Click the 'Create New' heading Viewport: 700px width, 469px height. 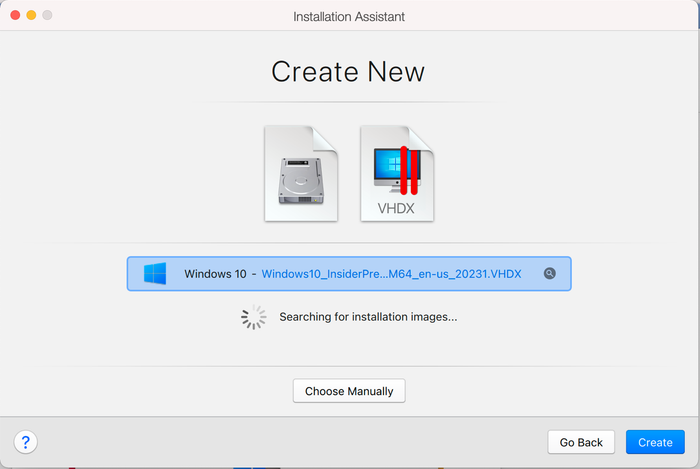348,72
